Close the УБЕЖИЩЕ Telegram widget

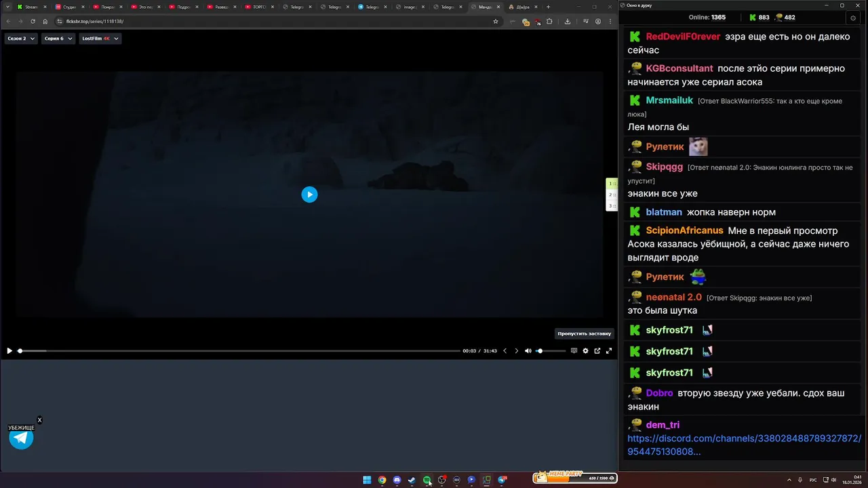click(39, 420)
